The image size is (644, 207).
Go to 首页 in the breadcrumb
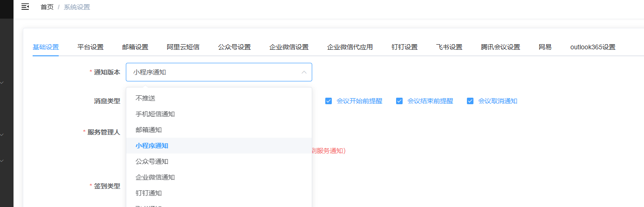click(x=47, y=7)
